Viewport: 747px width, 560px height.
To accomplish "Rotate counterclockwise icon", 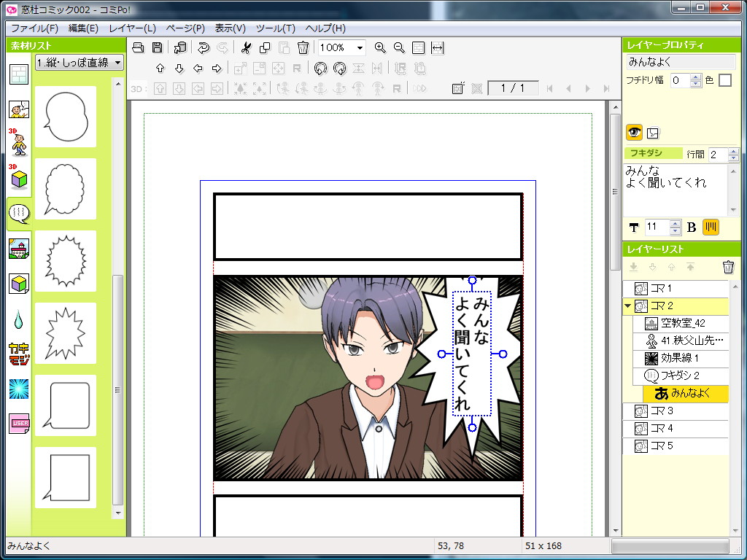I will tap(321, 68).
